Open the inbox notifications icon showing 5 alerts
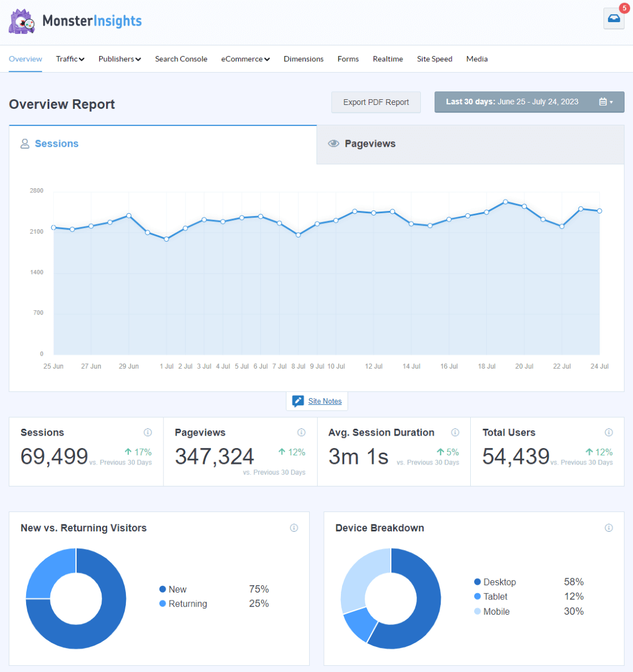 [x=613, y=18]
